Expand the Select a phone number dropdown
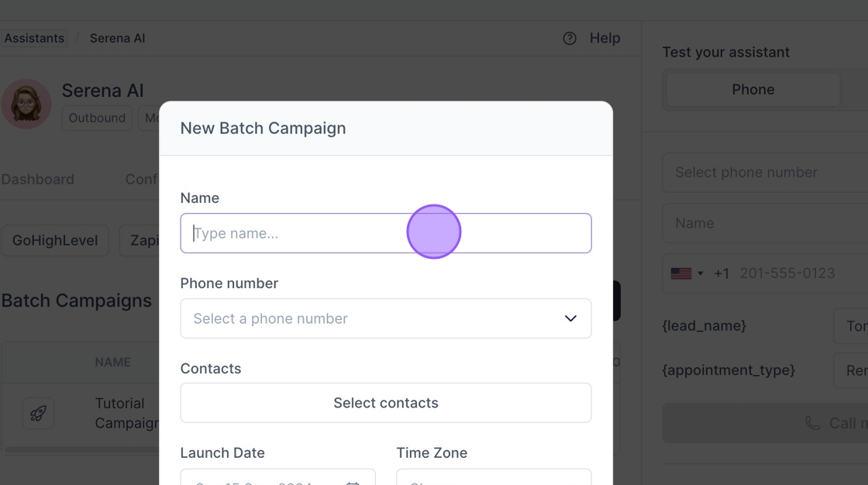Screen dimensions: 868x485 pyautogui.click(x=386, y=318)
